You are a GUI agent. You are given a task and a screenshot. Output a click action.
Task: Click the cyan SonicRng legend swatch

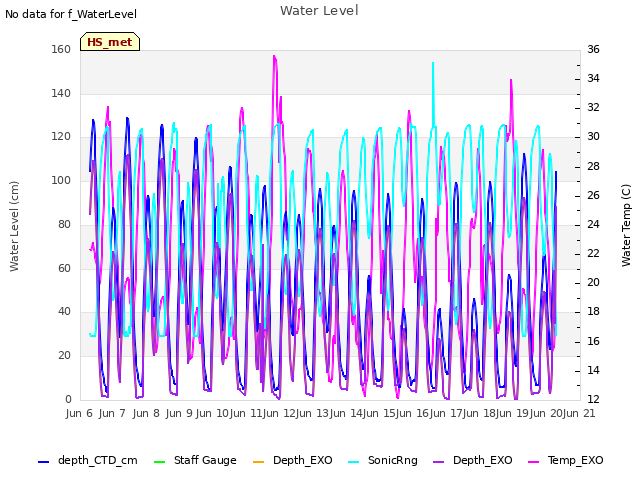[353, 462]
